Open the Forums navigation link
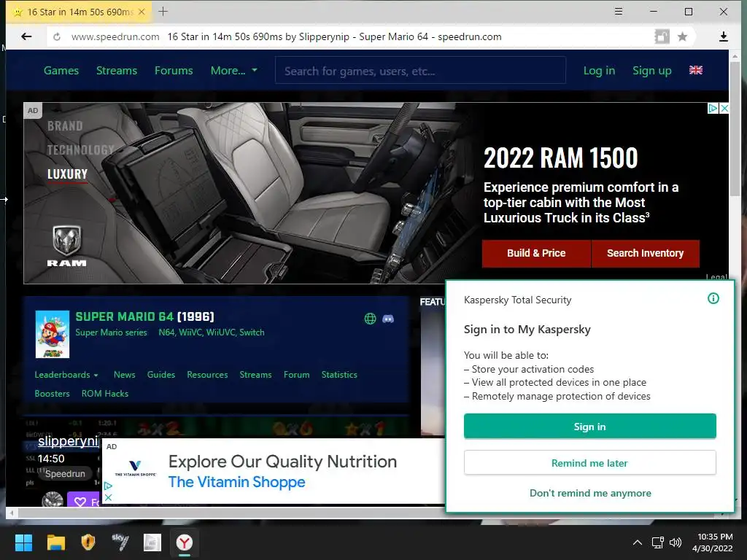 [x=174, y=71]
